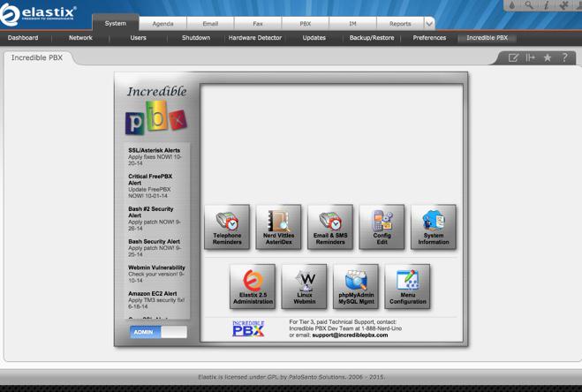Open phpMyAdmin MySQL Mgmt tile

coord(356,286)
